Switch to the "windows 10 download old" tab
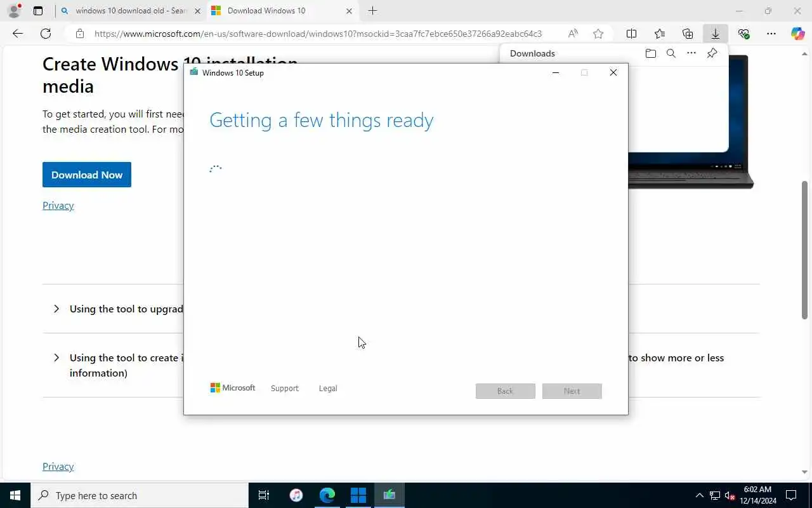The width and height of the screenshot is (812, 508). click(129, 11)
